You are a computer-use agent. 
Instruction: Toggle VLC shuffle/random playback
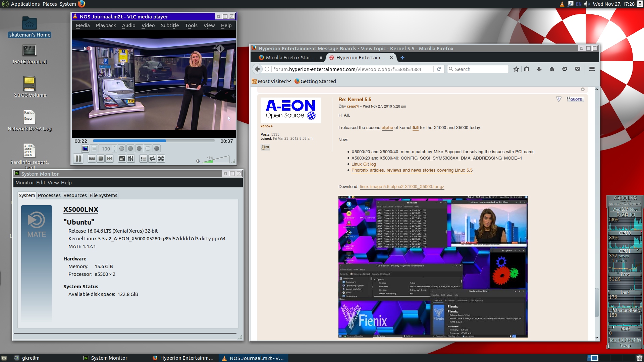pyautogui.click(x=161, y=159)
